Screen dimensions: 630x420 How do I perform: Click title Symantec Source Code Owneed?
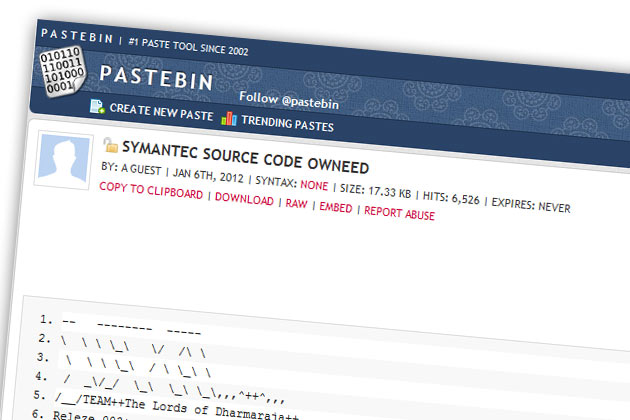click(245, 158)
